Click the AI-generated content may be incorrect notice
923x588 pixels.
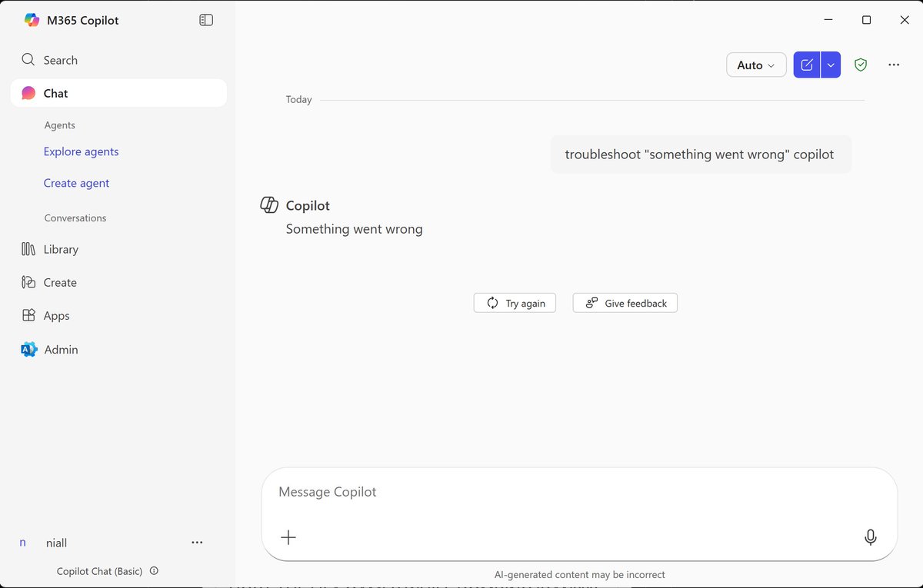[579, 575]
